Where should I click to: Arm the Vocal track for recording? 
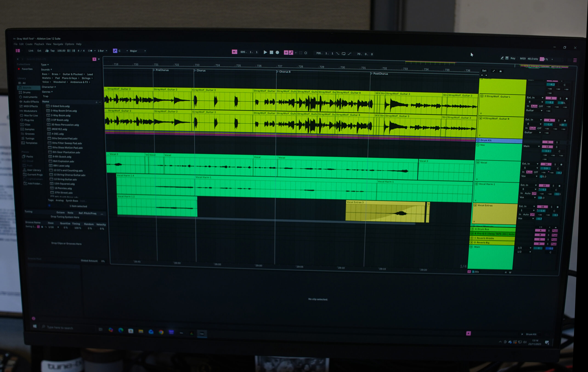[x=561, y=164]
